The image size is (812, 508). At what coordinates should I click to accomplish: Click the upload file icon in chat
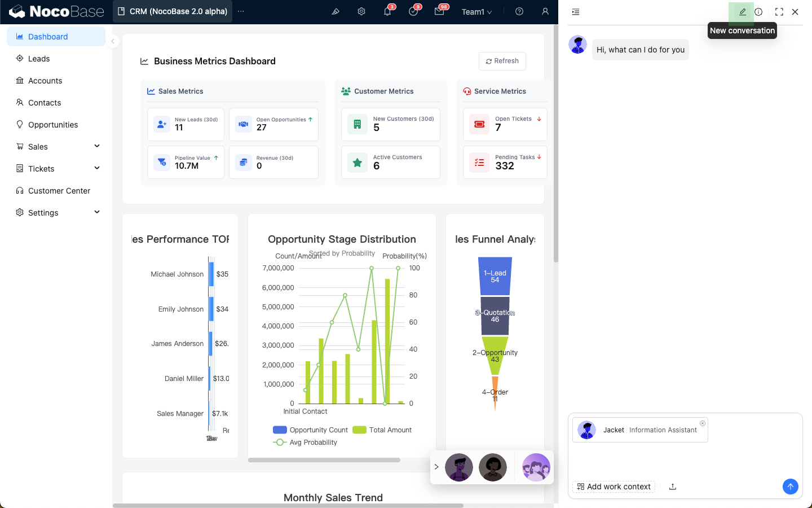point(673,487)
